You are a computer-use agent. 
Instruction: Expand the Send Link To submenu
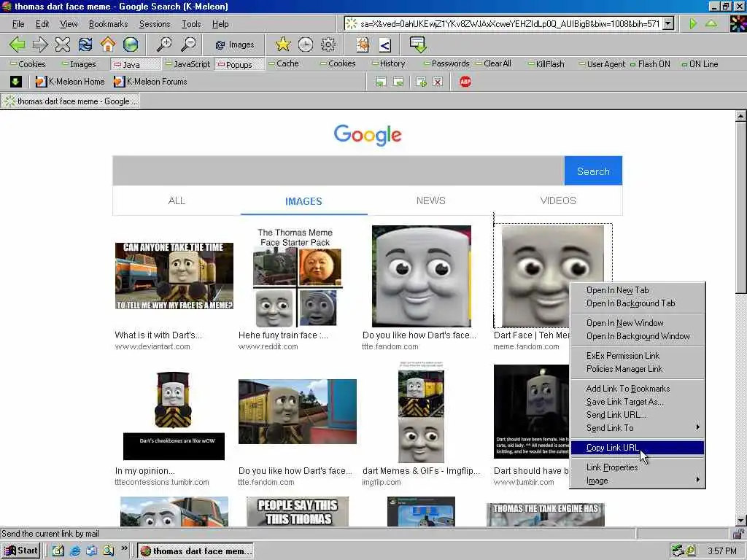click(x=638, y=427)
